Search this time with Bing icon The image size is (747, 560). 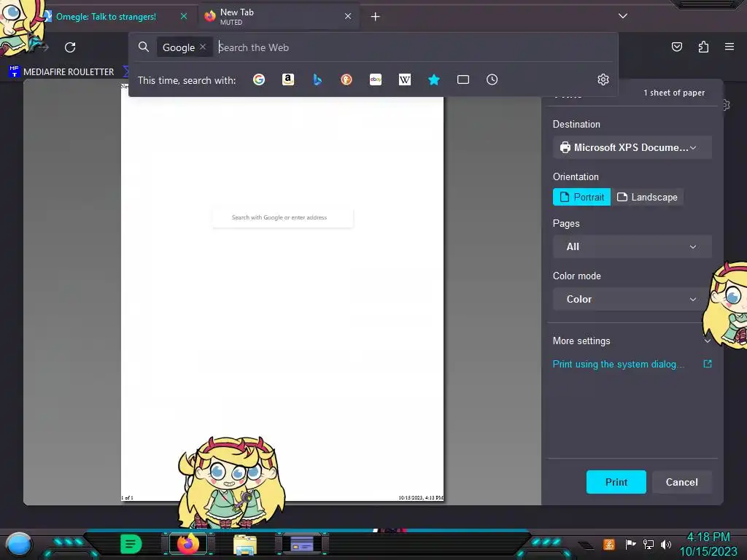[317, 79]
